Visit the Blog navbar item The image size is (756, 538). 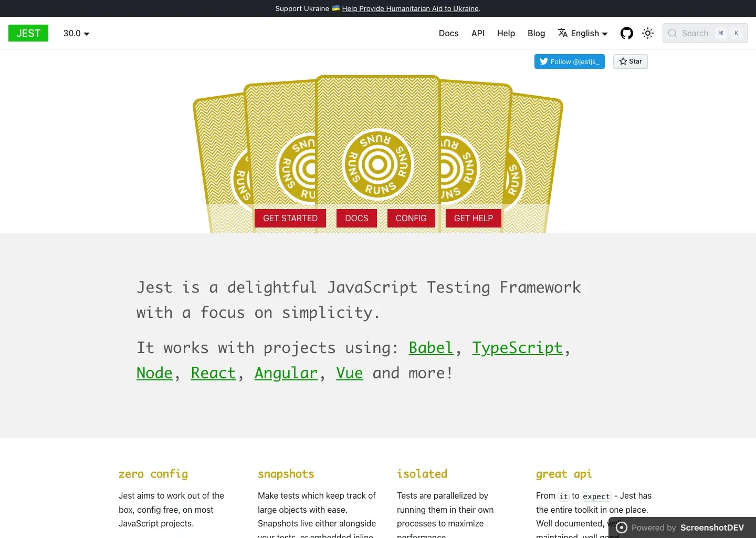coord(536,33)
